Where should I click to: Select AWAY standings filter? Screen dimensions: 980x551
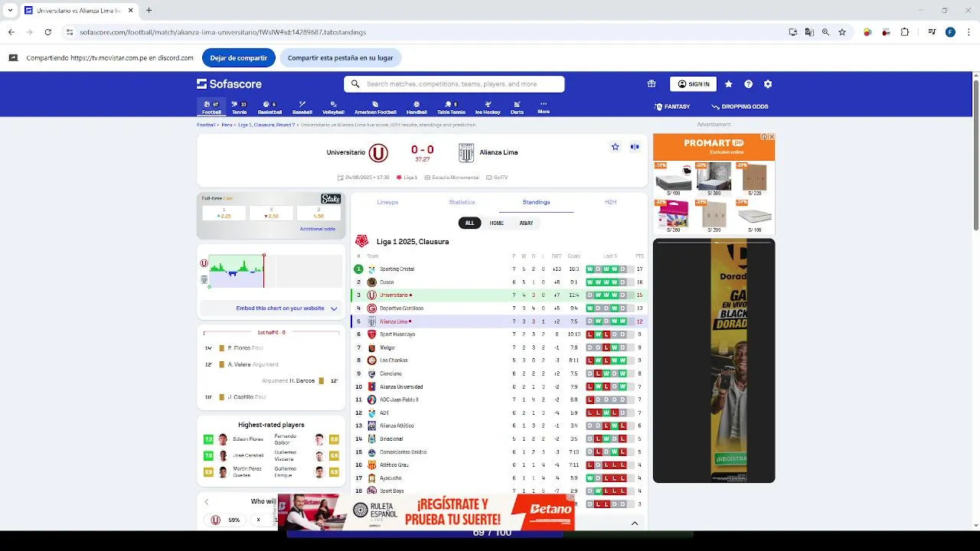pyautogui.click(x=526, y=223)
